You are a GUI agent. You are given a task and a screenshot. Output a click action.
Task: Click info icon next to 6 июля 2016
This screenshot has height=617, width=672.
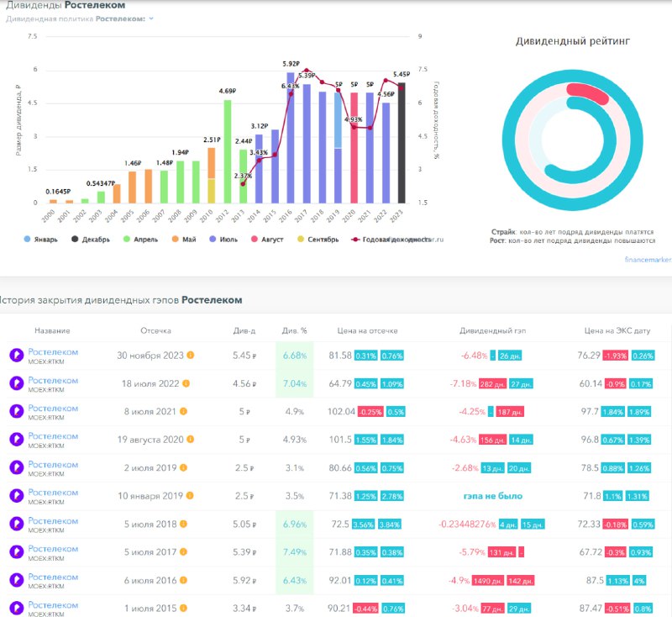pos(183,580)
